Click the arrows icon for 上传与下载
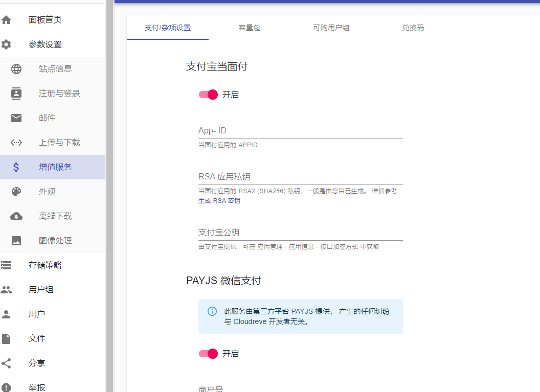This screenshot has height=392, width=540. point(16,143)
